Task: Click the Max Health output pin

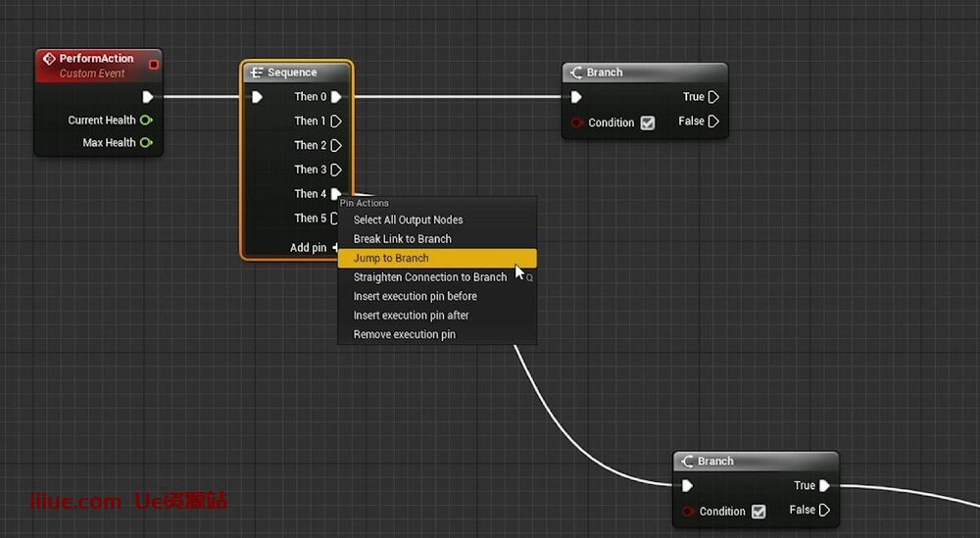Action: click(x=146, y=142)
